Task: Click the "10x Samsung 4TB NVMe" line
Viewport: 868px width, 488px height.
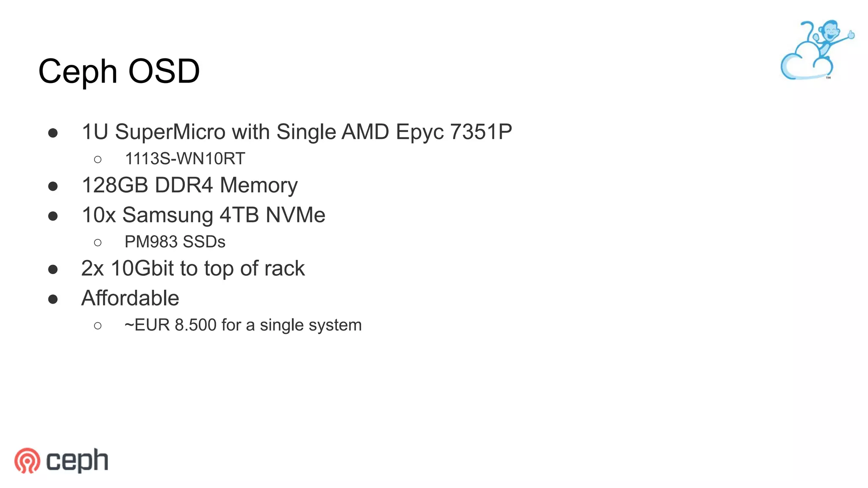Action: coord(203,215)
